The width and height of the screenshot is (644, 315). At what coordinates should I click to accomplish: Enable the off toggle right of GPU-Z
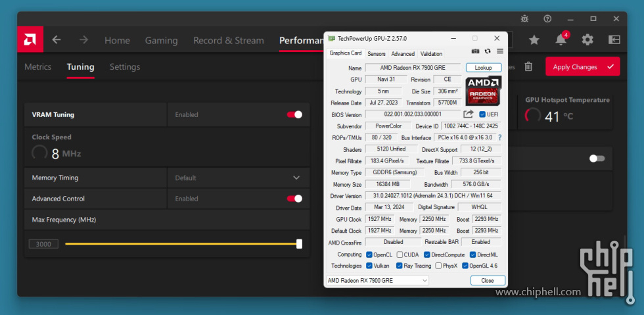click(597, 158)
